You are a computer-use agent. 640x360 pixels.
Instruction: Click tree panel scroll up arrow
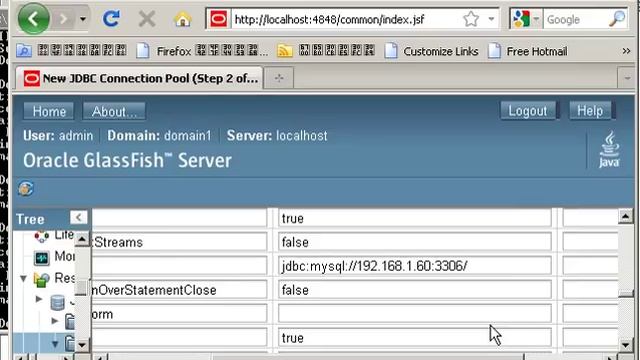click(82, 240)
